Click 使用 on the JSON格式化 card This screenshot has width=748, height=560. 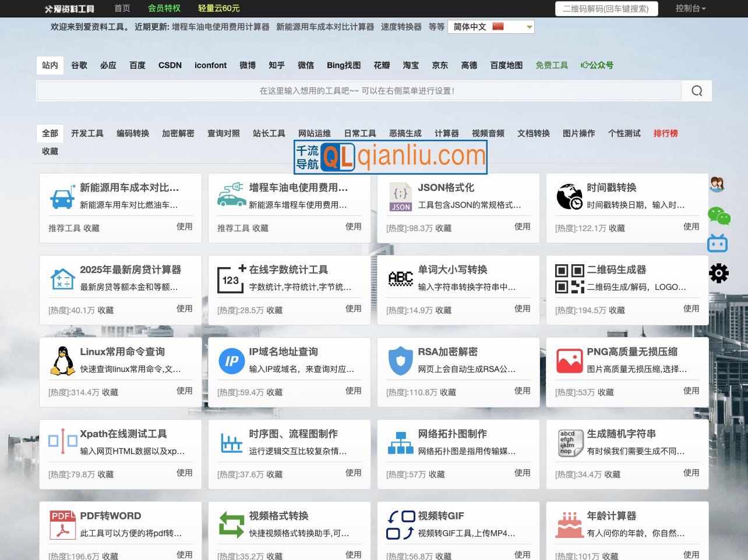point(523,226)
